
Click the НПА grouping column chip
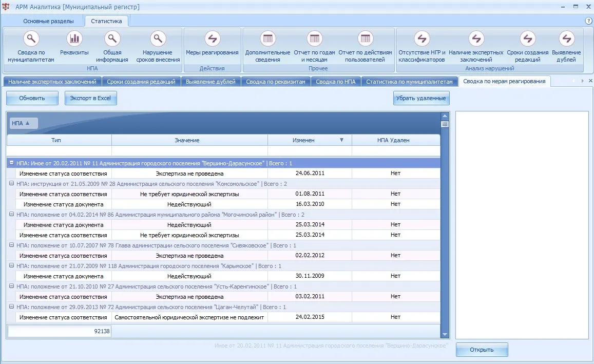coord(23,123)
